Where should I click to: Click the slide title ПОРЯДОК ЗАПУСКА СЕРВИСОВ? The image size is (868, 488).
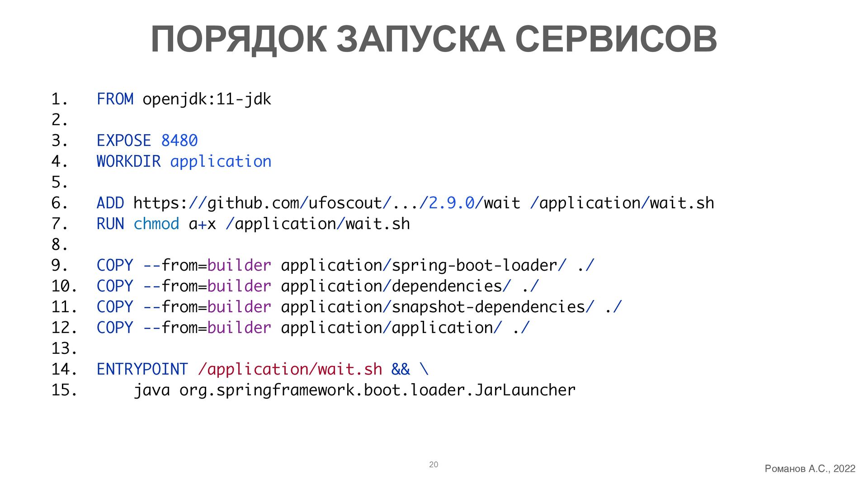tap(434, 39)
